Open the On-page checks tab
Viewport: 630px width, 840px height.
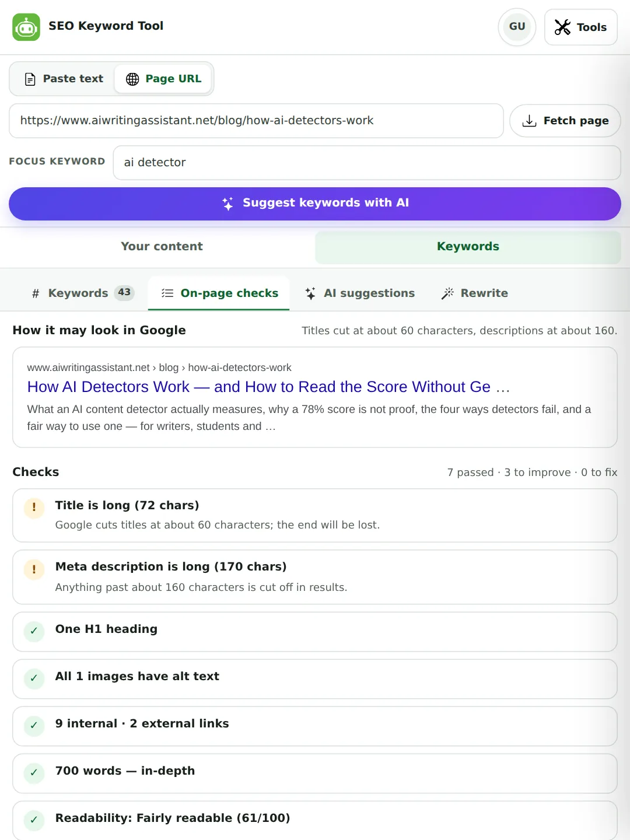[219, 293]
